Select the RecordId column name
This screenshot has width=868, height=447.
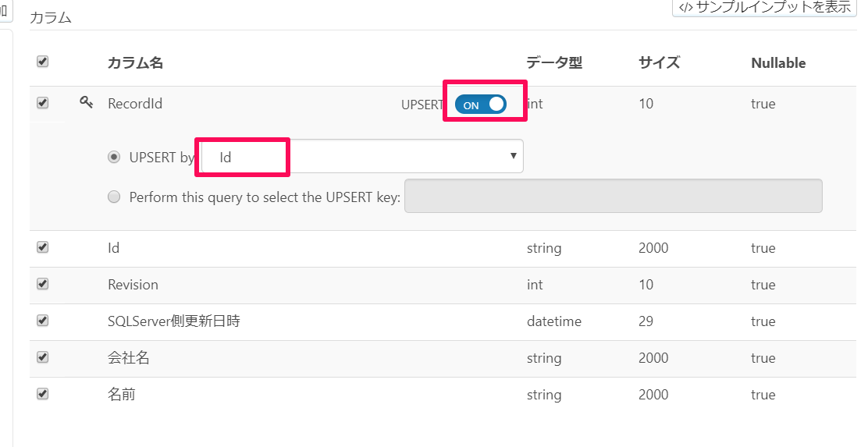point(135,104)
